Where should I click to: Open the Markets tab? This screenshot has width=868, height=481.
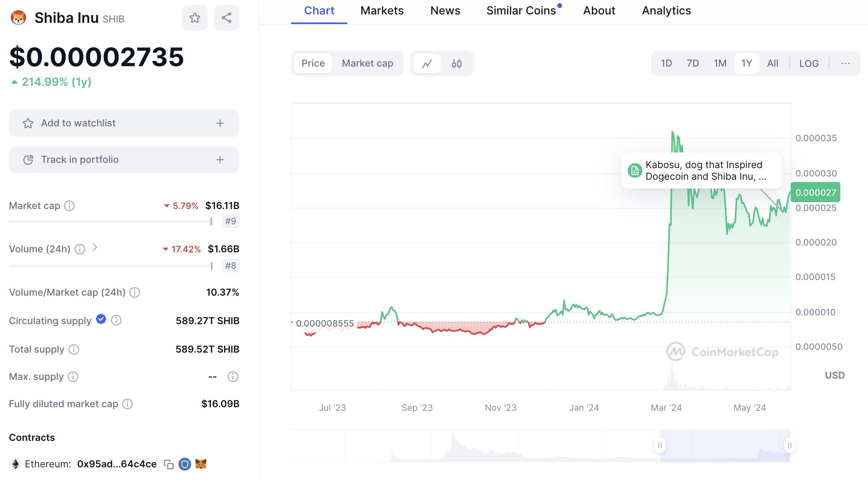(382, 11)
